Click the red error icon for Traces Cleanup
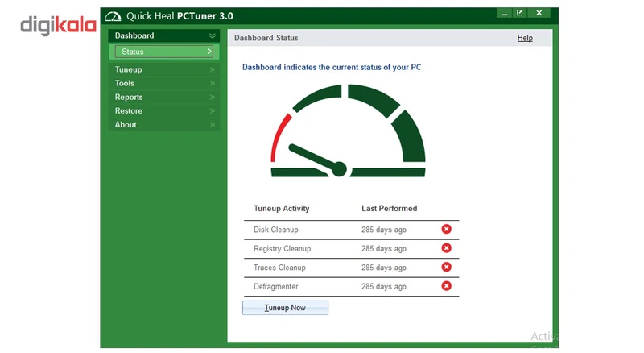The width and height of the screenshot is (644, 353). coord(447,267)
